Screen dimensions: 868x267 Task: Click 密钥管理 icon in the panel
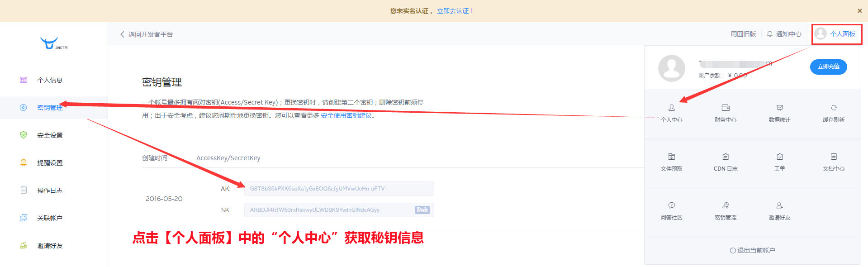(x=726, y=206)
